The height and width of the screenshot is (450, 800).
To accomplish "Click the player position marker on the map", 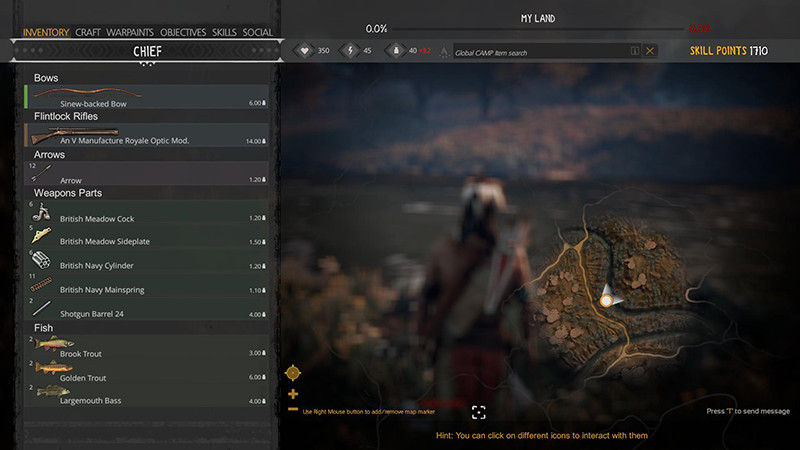I will (606, 301).
